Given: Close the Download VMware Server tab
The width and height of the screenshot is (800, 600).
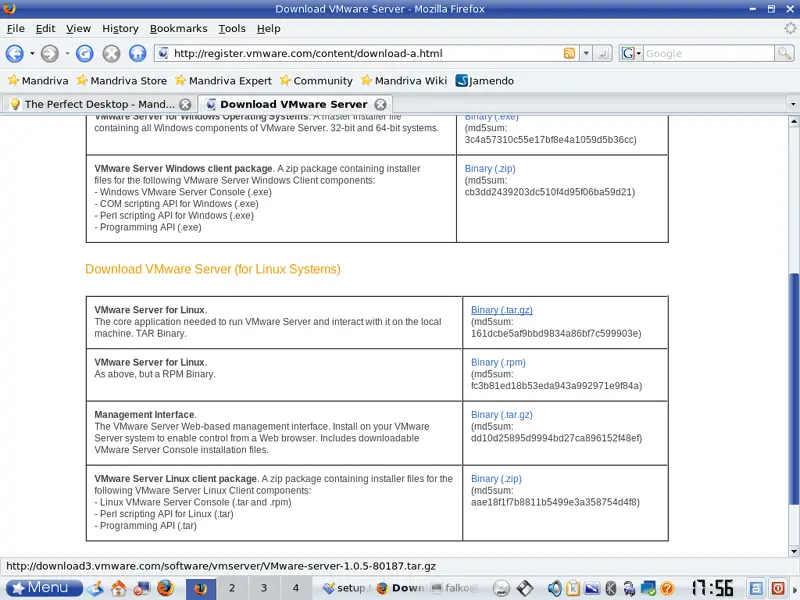Looking at the screenshot, I should coord(381,105).
